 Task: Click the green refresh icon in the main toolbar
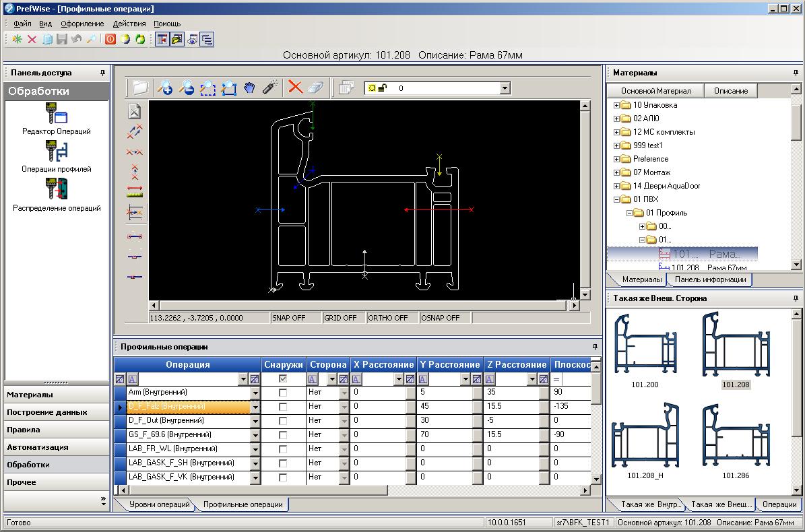(x=140, y=40)
